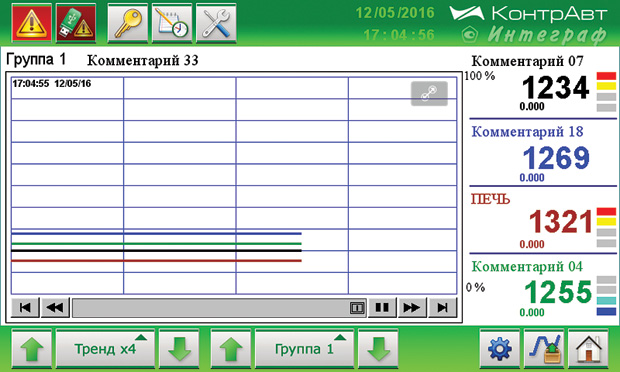Click the green trend line on the chart
Screen dimensions: 620x372
coord(156,244)
